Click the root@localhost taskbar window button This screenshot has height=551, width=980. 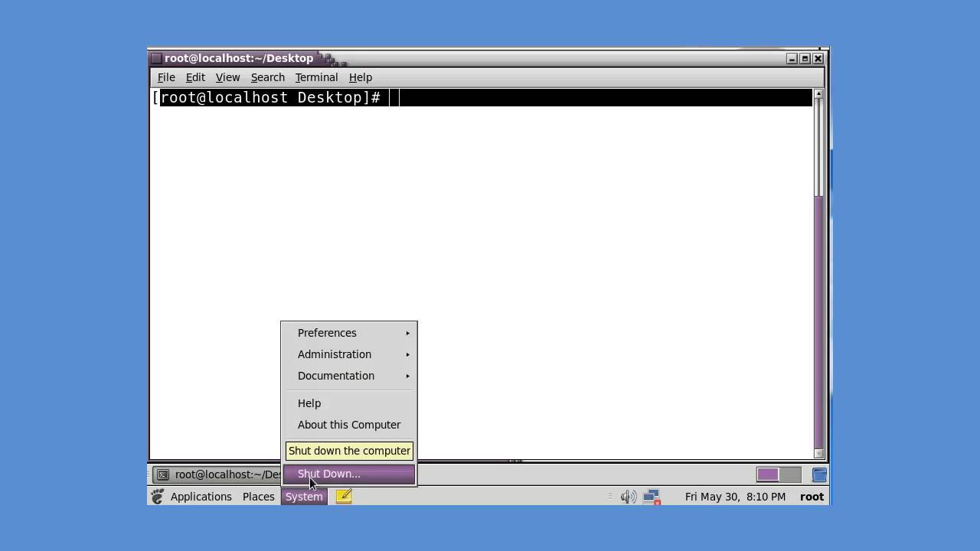click(217, 474)
